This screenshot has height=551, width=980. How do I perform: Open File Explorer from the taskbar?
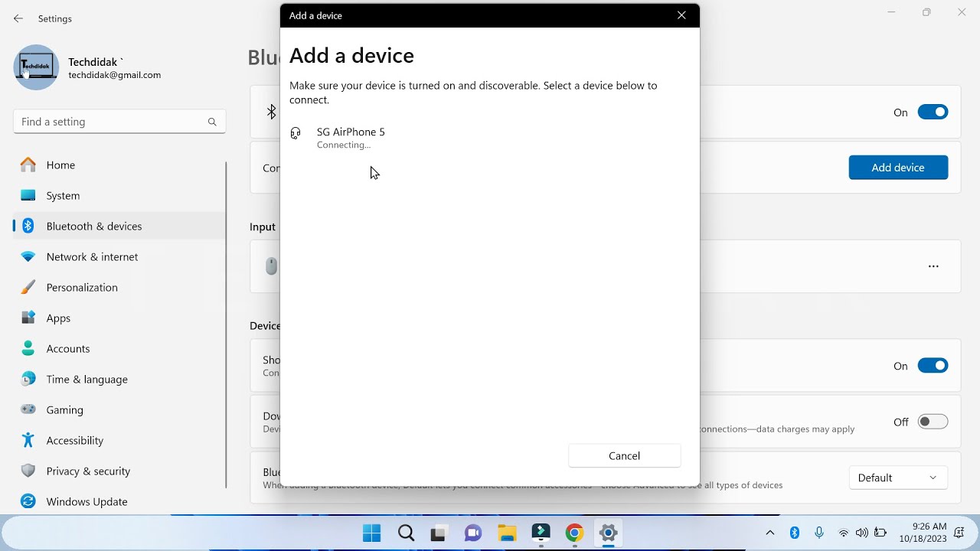[507, 533]
